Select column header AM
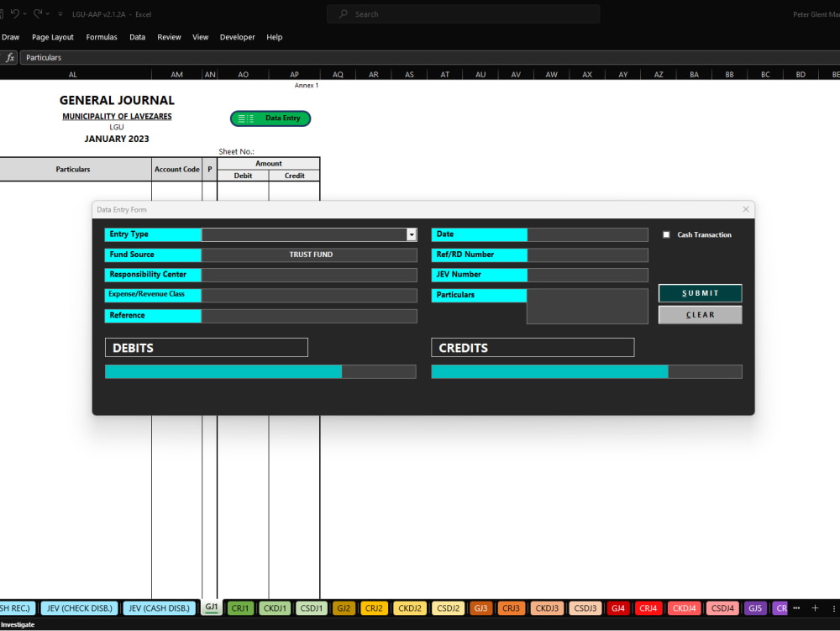Viewport: 840px width, 631px height. 176,75
